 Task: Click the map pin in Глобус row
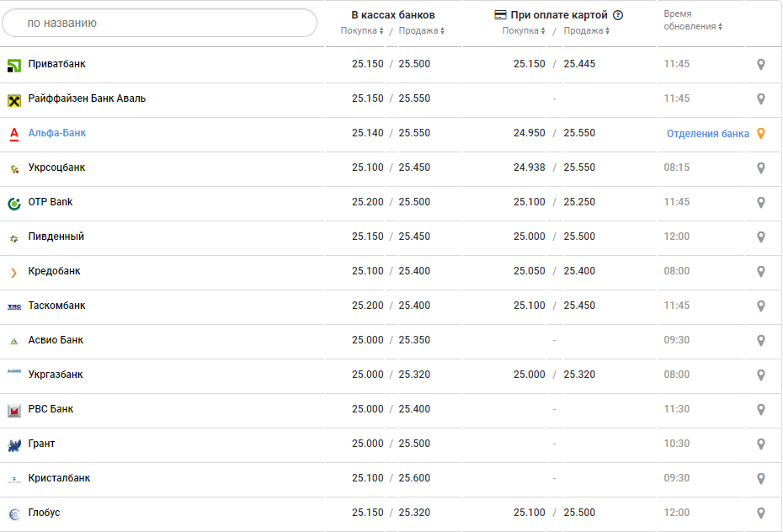[761, 513]
